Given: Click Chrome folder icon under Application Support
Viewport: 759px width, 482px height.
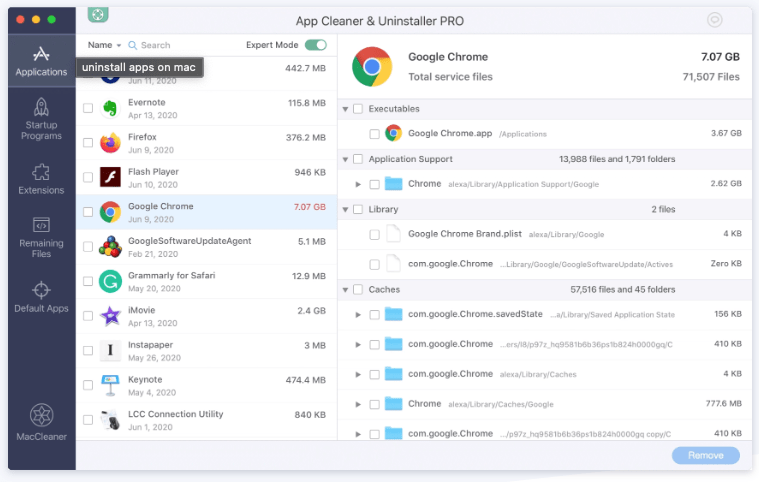Looking at the screenshot, I should click(394, 184).
